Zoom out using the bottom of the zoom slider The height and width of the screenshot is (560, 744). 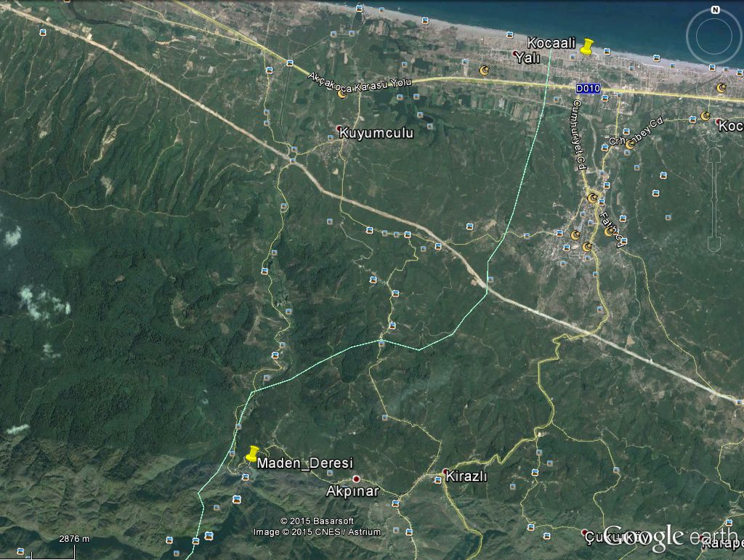point(714,238)
